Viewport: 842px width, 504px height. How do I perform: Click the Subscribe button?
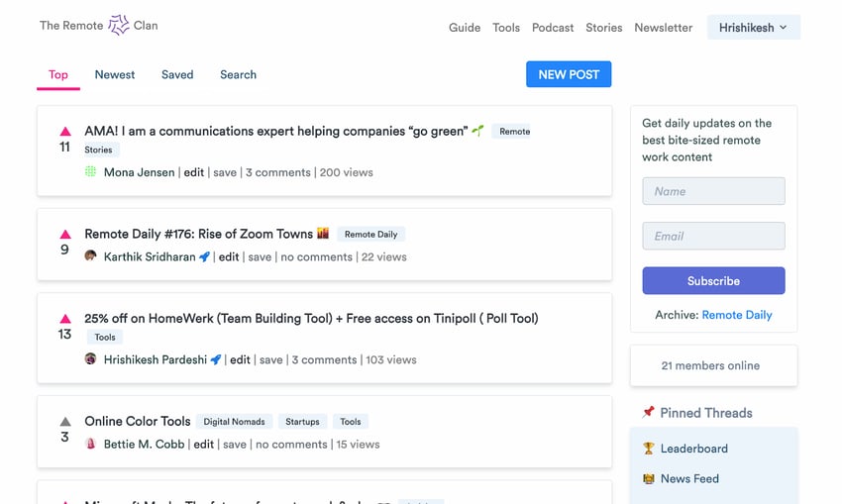coord(713,281)
